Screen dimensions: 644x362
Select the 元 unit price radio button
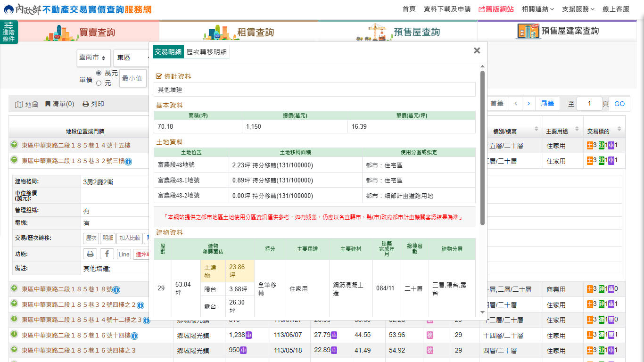pyautogui.click(x=99, y=83)
